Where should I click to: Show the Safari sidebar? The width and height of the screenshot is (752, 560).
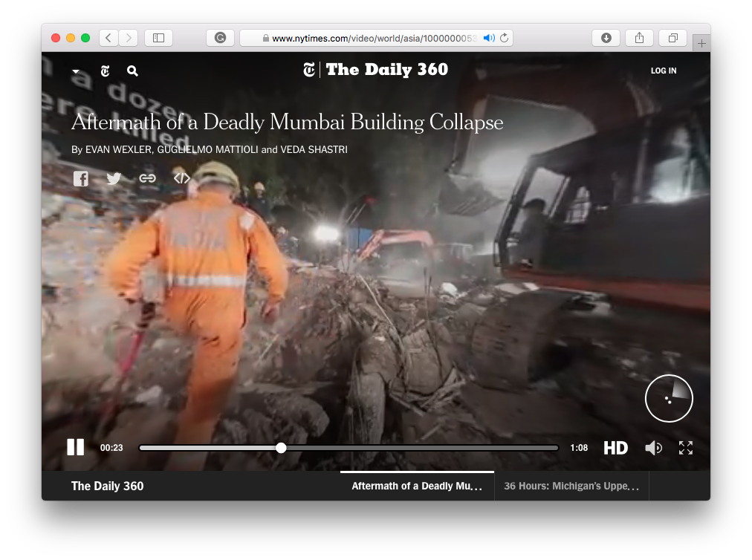(x=159, y=38)
